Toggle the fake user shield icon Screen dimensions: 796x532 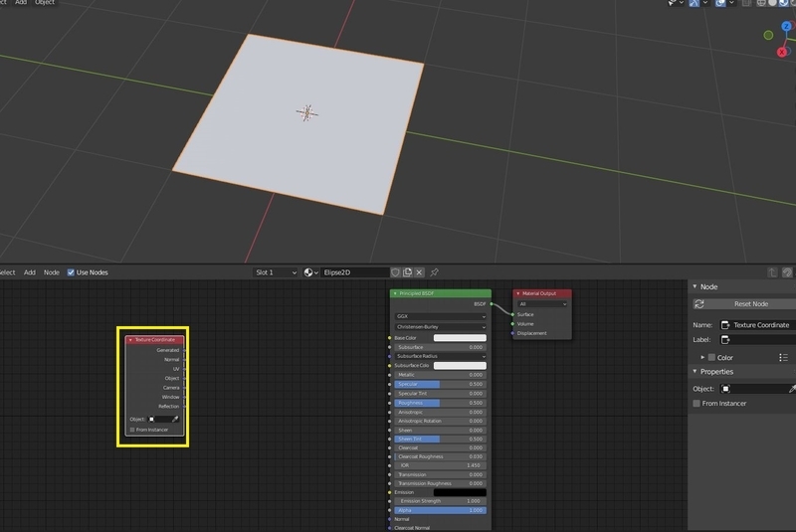click(395, 272)
